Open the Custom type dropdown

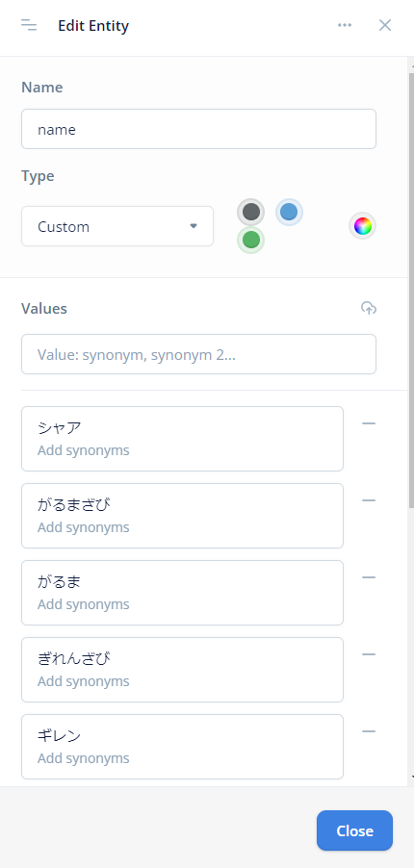coord(117,226)
